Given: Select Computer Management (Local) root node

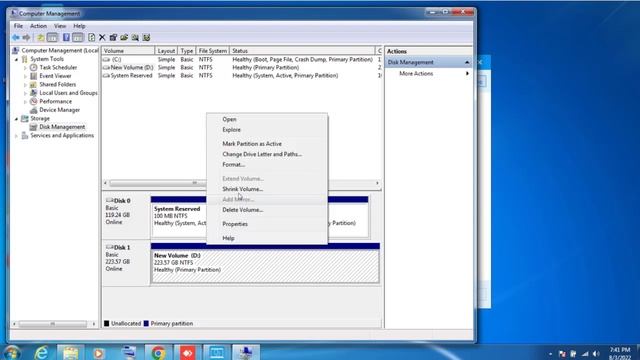Looking at the screenshot, I should point(60,50).
